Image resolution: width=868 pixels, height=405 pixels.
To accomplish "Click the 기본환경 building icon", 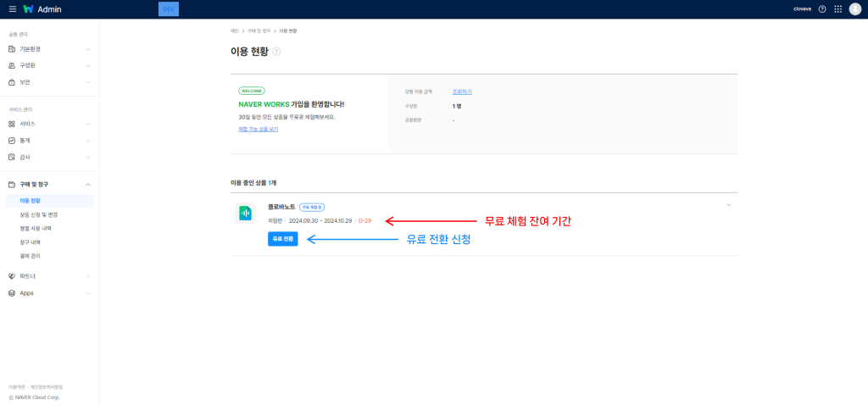I will [x=12, y=49].
